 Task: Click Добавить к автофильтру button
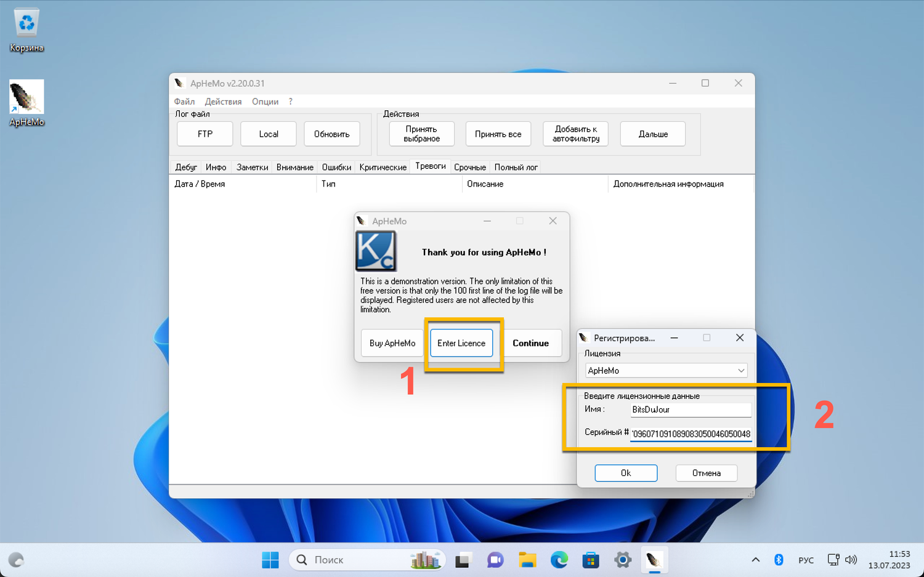click(x=576, y=134)
